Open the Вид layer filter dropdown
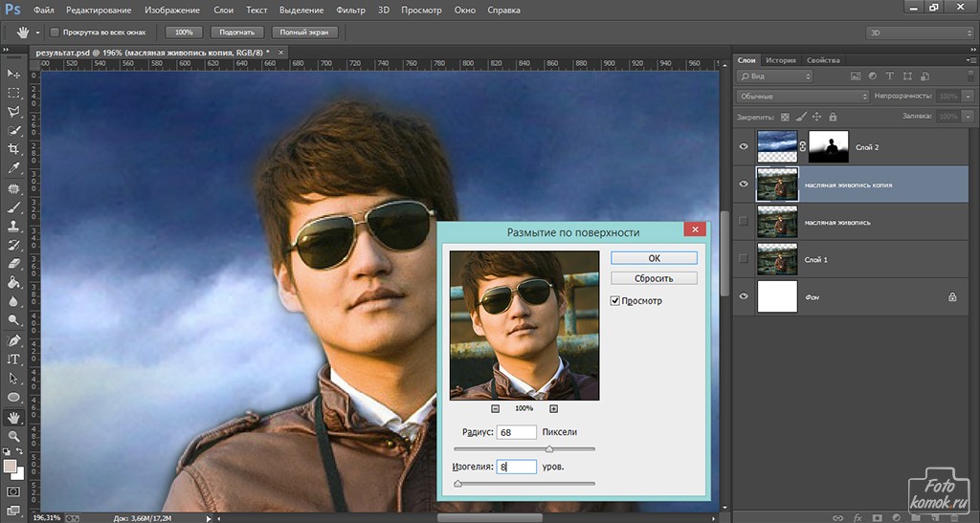This screenshot has width=980, height=523. (x=776, y=76)
